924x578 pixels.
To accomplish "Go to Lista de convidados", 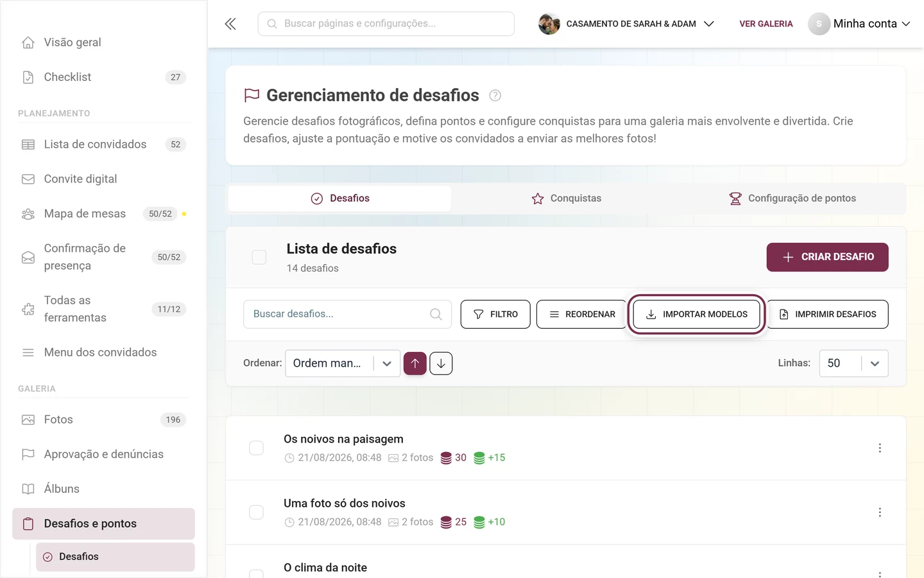I will pos(103,144).
